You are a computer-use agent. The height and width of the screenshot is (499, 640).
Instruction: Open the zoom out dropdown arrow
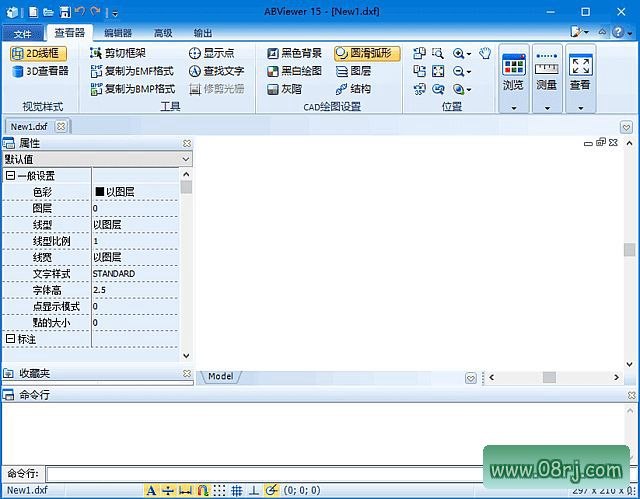[x=469, y=72]
